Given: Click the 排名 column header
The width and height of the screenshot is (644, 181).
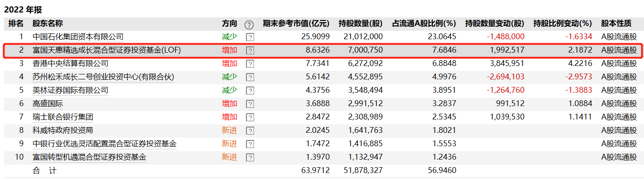Looking at the screenshot, I should coord(16,24).
